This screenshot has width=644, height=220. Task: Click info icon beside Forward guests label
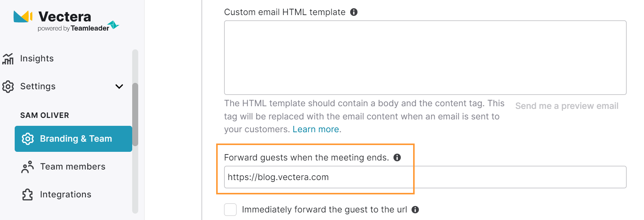(x=397, y=157)
